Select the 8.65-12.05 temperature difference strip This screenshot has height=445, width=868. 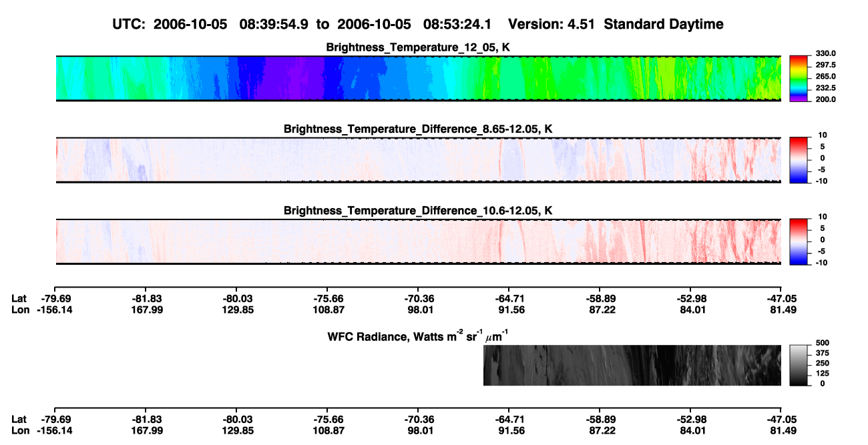(418, 160)
